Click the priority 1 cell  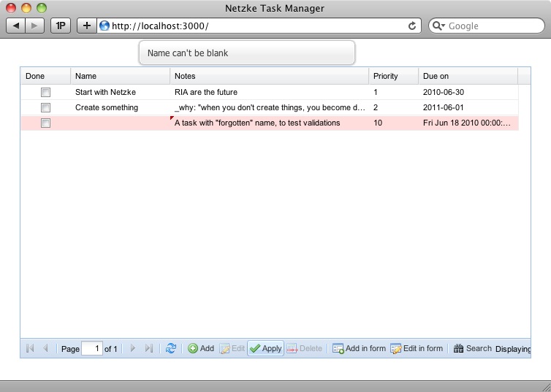pyautogui.click(x=394, y=92)
